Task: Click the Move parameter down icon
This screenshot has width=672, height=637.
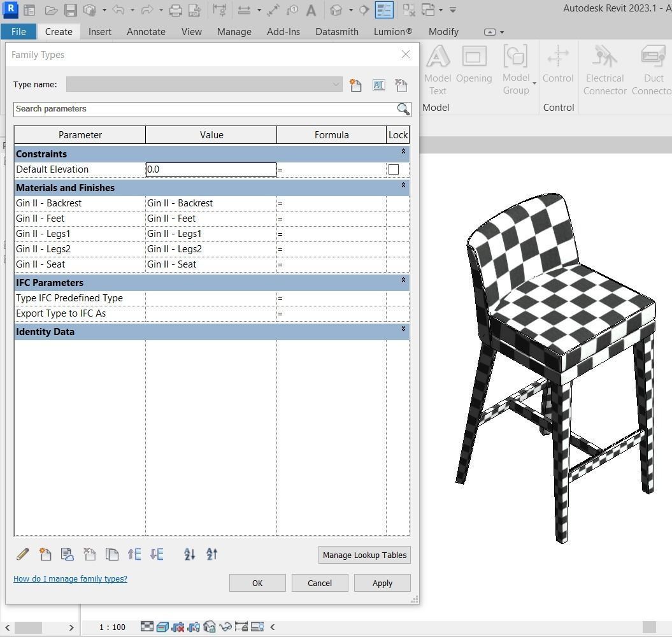Action: pyautogui.click(x=157, y=554)
